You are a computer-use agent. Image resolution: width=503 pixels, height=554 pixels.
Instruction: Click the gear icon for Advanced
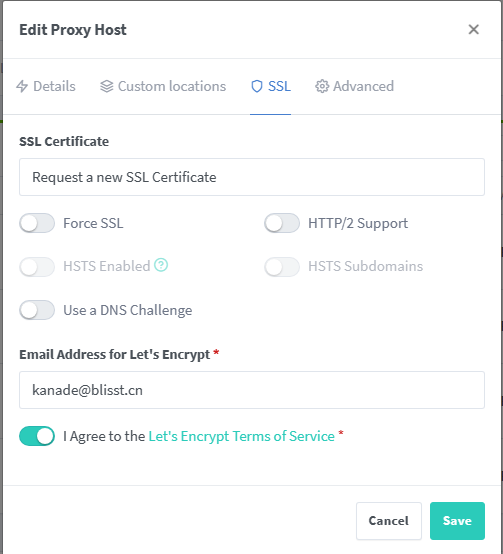tap(322, 86)
